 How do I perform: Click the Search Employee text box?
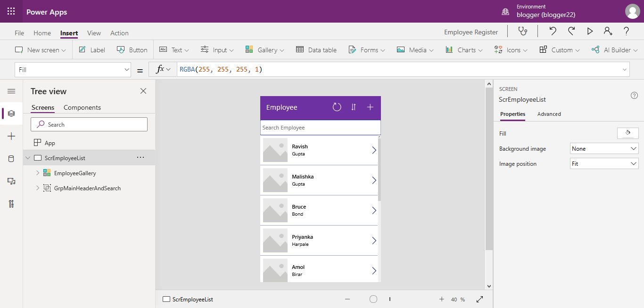point(321,128)
